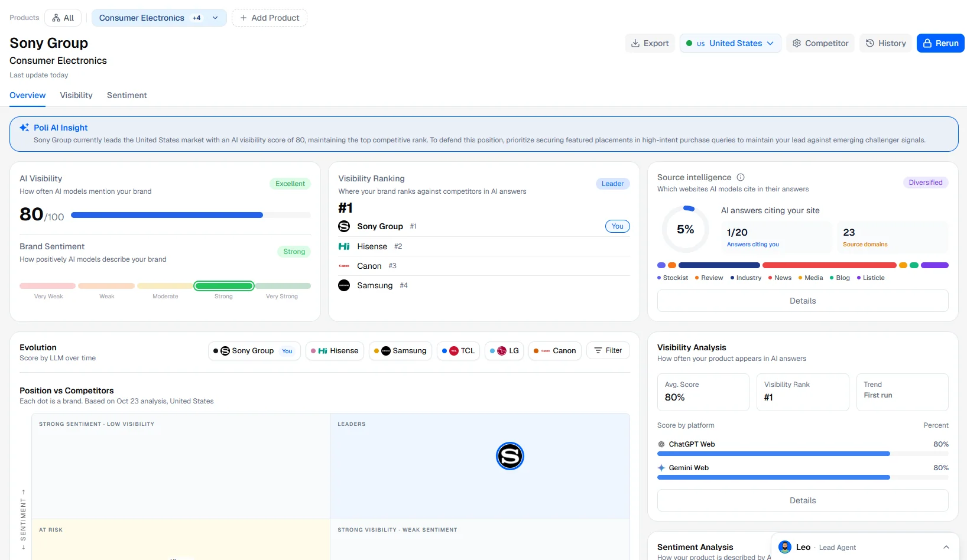Click the 5% citation donut chart
Viewport: 967px width, 560px height.
(686, 229)
